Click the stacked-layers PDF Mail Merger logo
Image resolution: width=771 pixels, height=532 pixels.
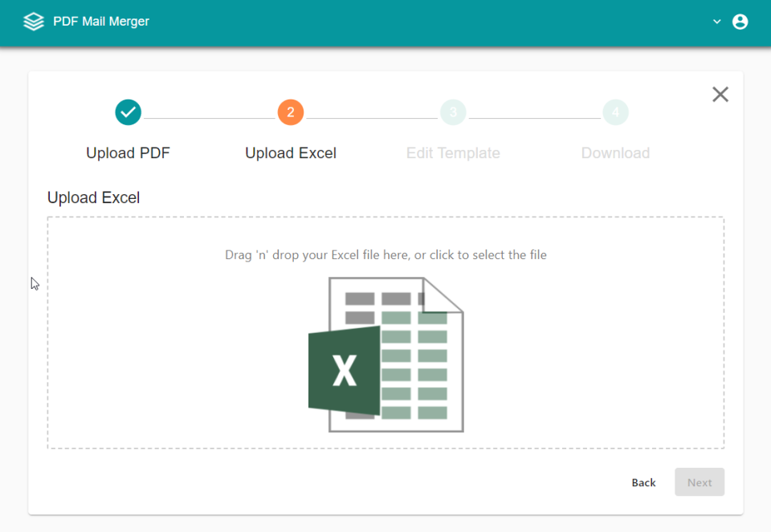click(33, 22)
